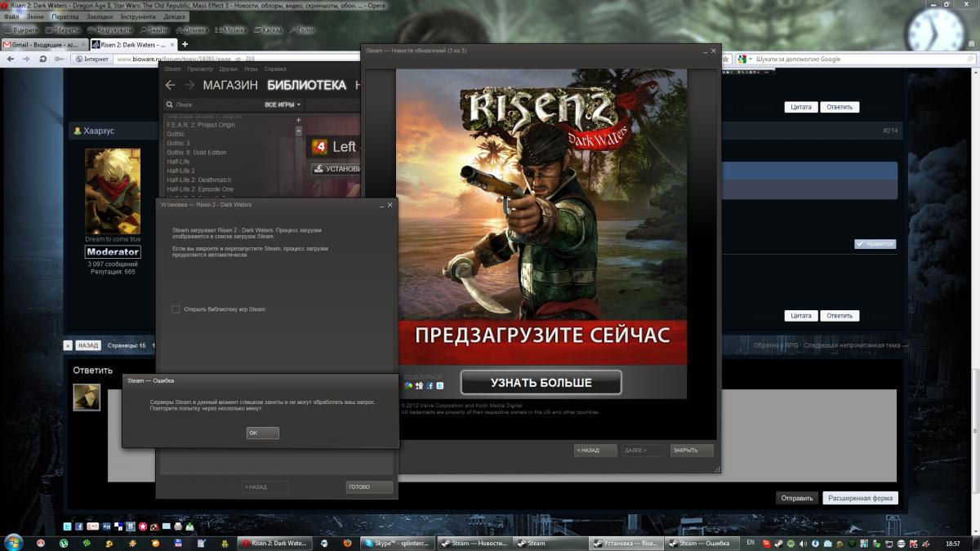Click the Расширенная форма button
The image size is (980, 551).
click(x=860, y=498)
